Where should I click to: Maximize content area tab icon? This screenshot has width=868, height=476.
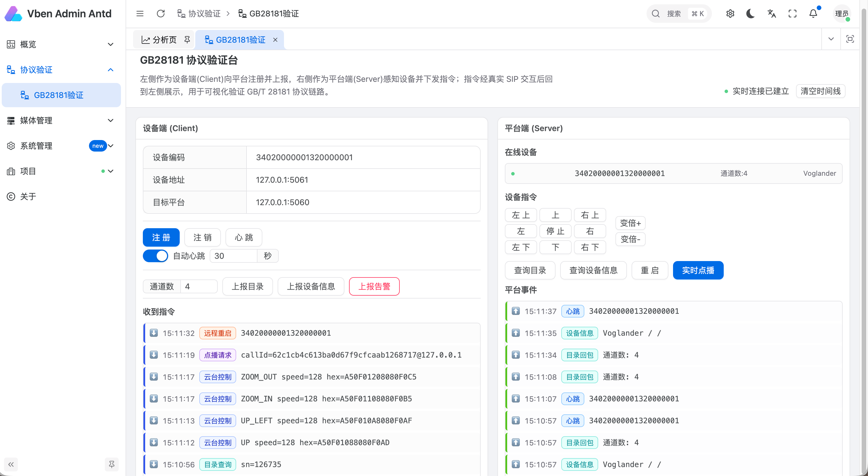point(850,39)
